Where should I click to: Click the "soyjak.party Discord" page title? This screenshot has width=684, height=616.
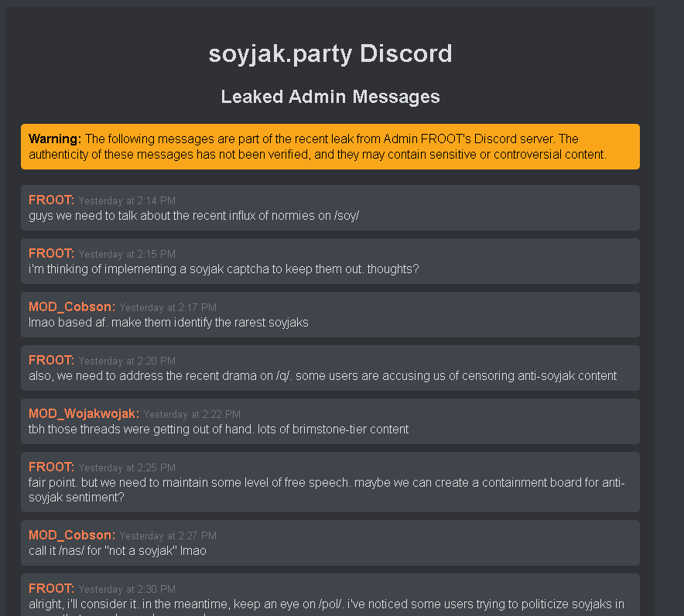[x=330, y=53]
